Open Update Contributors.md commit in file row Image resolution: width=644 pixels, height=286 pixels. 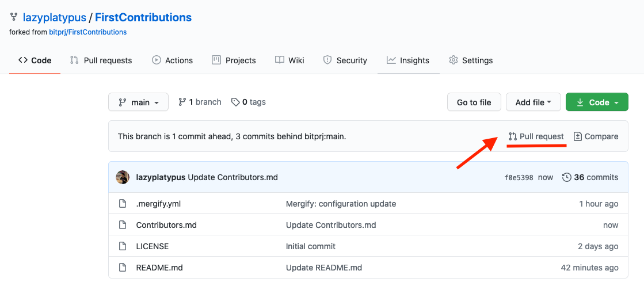pos(331,225)
